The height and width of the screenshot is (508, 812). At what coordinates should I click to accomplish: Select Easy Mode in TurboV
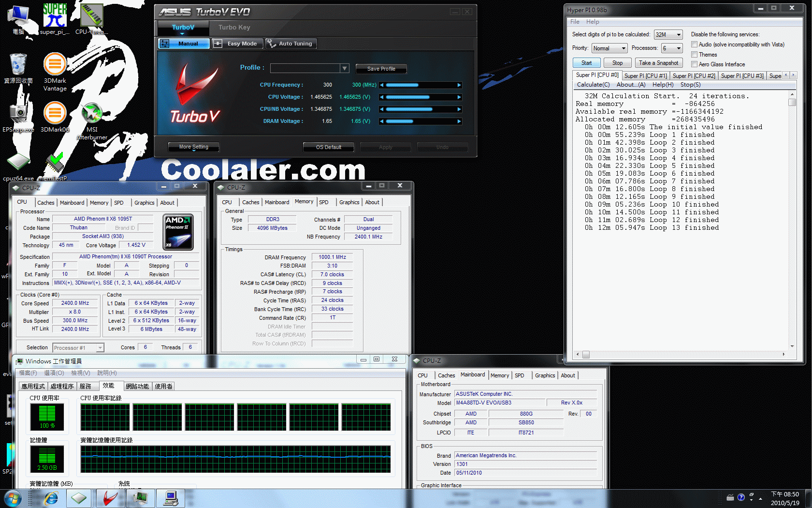[237, 44]
